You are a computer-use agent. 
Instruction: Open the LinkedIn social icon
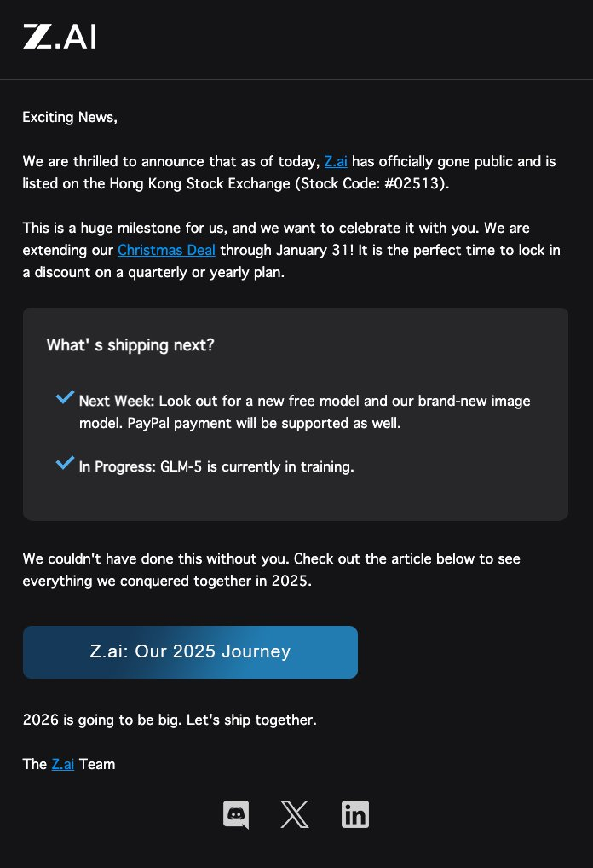355,815
